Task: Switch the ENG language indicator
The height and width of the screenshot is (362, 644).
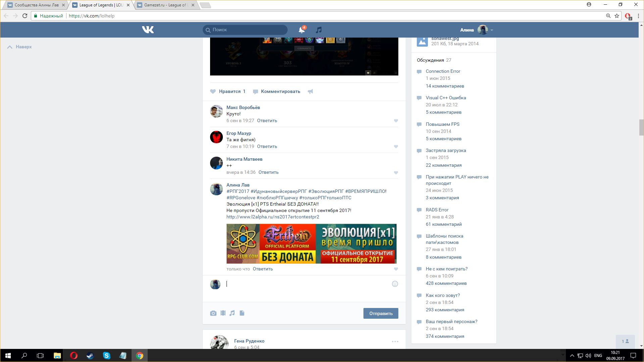Action: 598,356
